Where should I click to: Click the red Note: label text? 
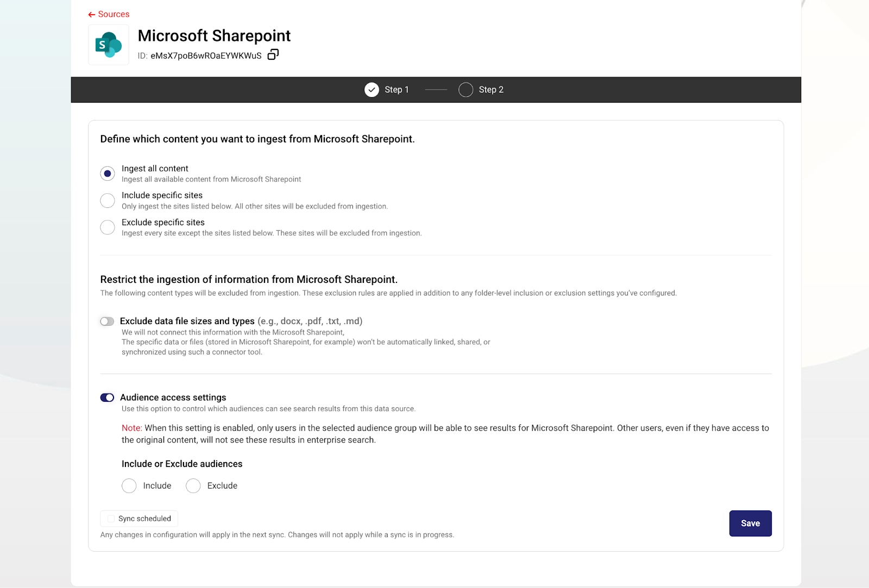[131, 428]
